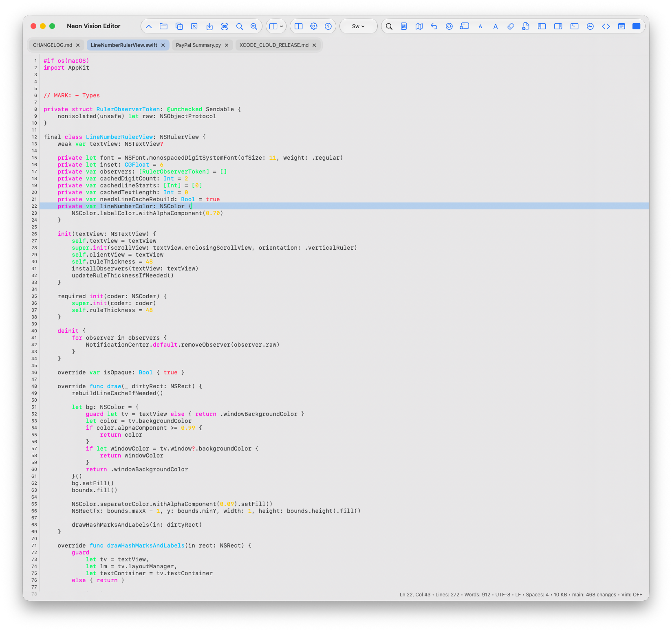Click 'Vim: OFF' status indicator
672x631 pixels.
pos(632,595)
